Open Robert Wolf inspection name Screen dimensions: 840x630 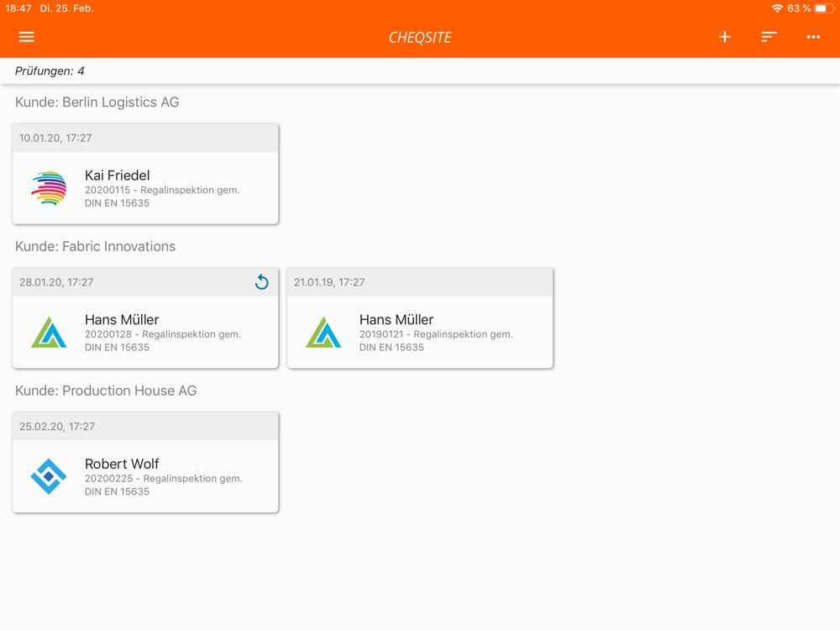click(122, 464)
